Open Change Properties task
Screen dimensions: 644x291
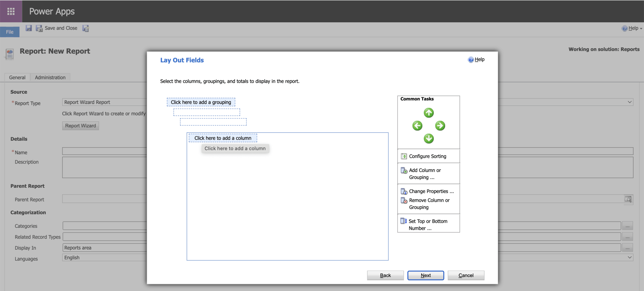(x=431, y=191)
